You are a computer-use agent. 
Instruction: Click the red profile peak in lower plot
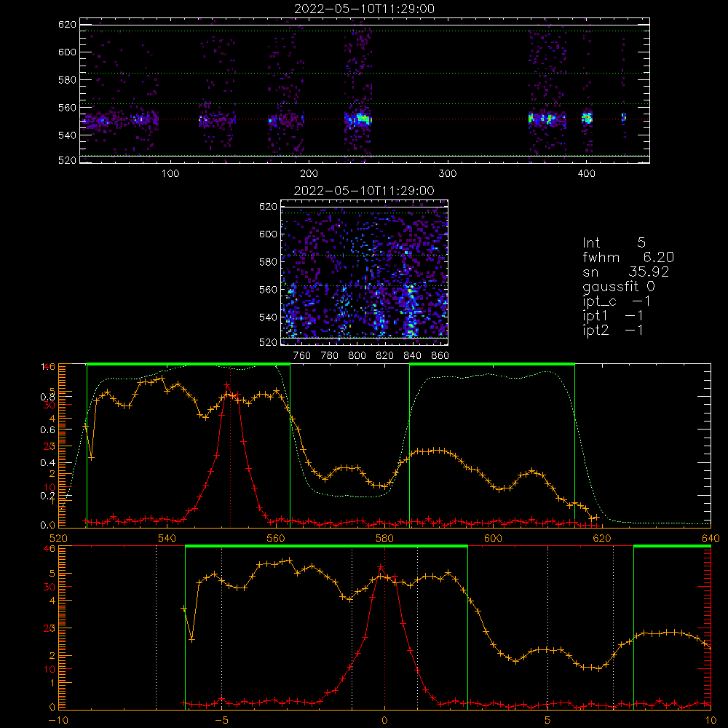(381, 567)
